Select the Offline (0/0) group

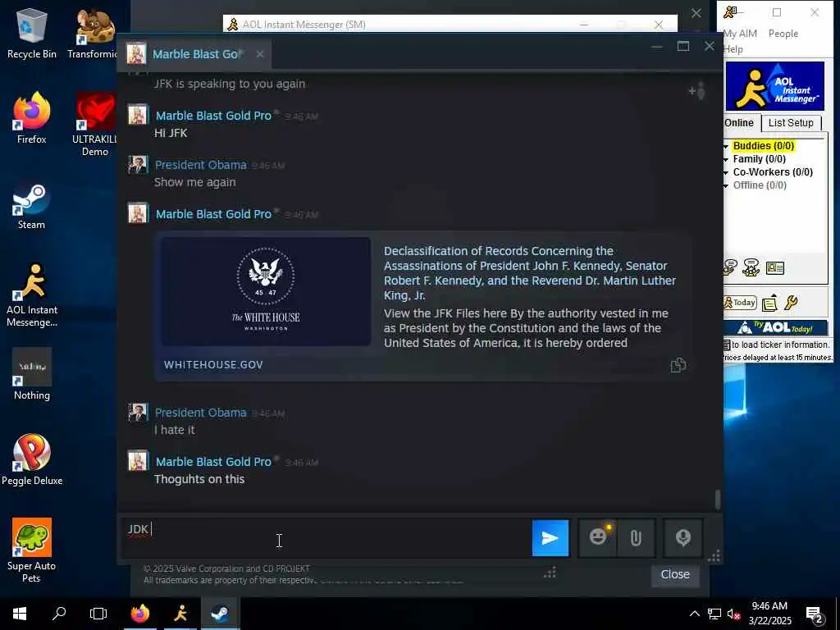tap(760, 185)
